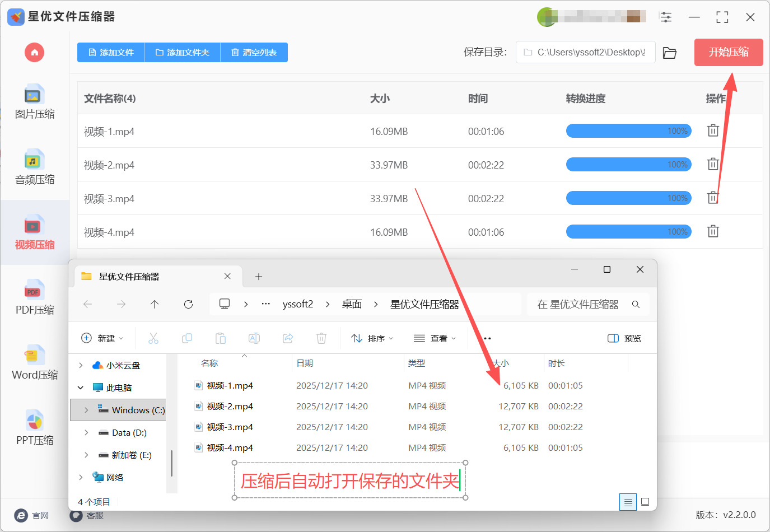Click the Delete trash icon in Explorer toolbar

click(x=321, y=338)
